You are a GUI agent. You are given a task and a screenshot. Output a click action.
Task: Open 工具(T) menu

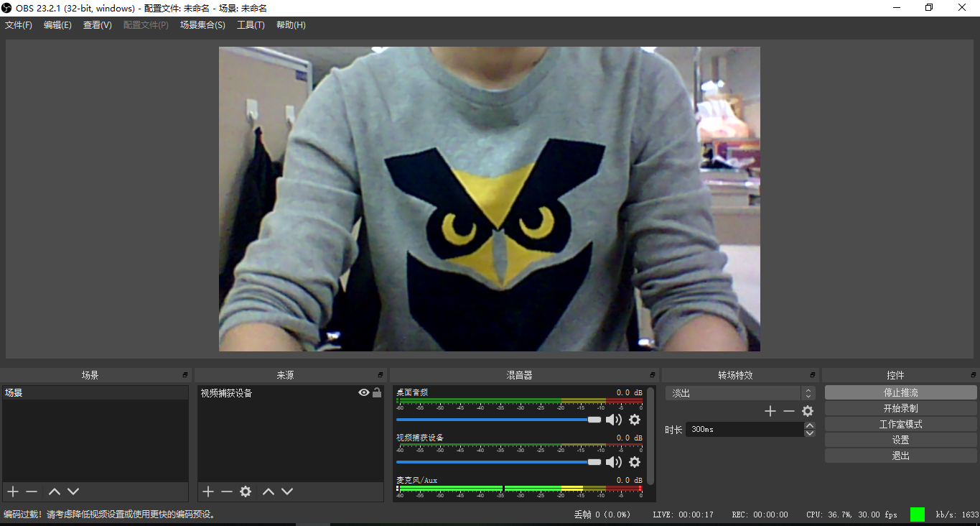(251, 25)
